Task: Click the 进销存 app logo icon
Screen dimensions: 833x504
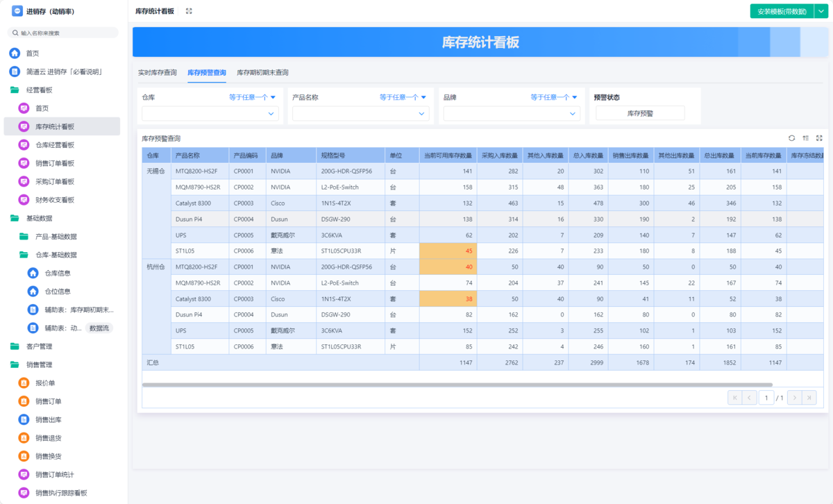Action: point(17,11)
